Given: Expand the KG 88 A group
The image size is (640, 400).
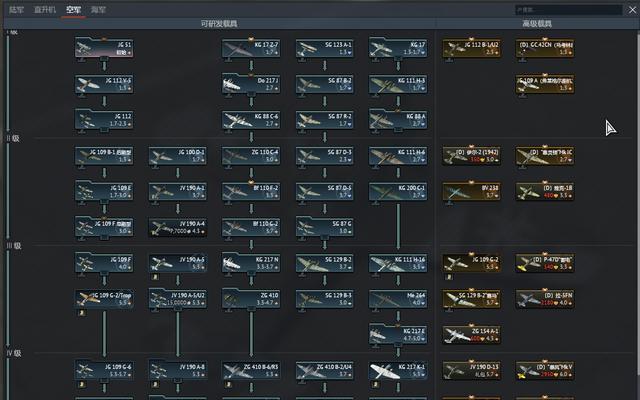Looking at the screenshot, I should click(398, 120).
